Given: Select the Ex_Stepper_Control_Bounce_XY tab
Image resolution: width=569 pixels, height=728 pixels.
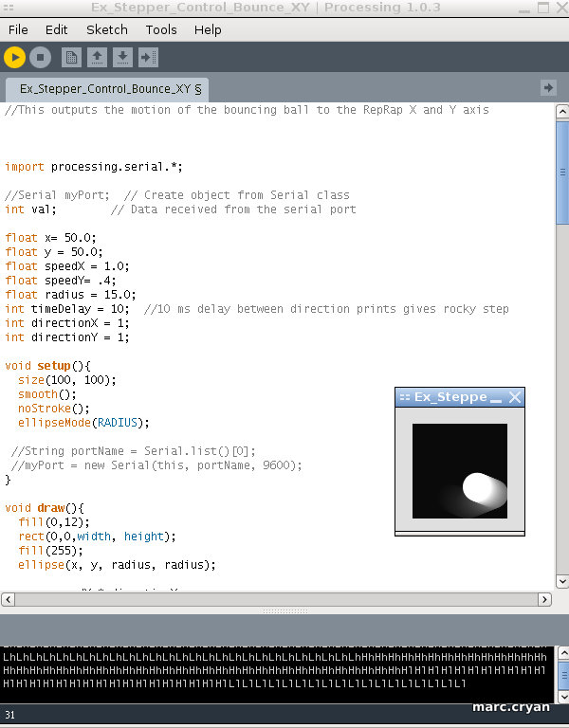Looking at the screenshot, I should pos(107,89).
